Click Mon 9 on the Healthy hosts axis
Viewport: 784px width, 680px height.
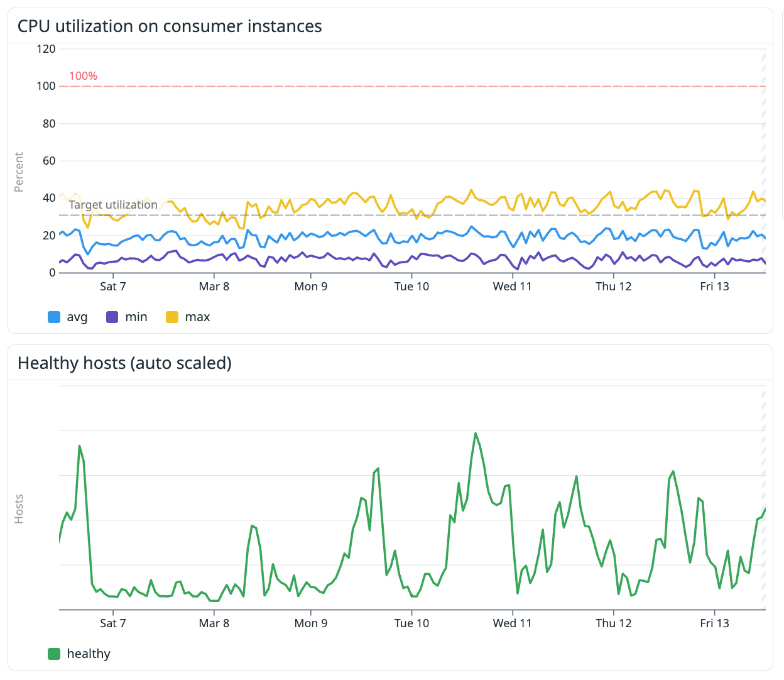pos(311,623)
